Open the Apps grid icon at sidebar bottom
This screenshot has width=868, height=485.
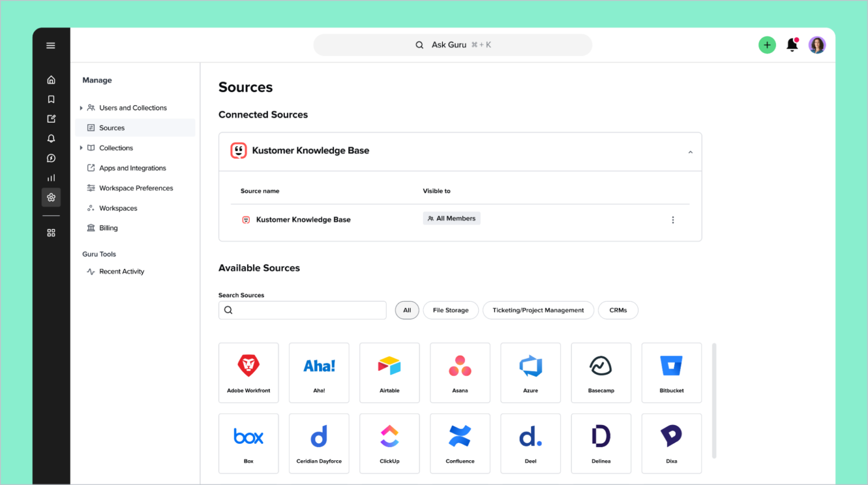click(51, 232)
